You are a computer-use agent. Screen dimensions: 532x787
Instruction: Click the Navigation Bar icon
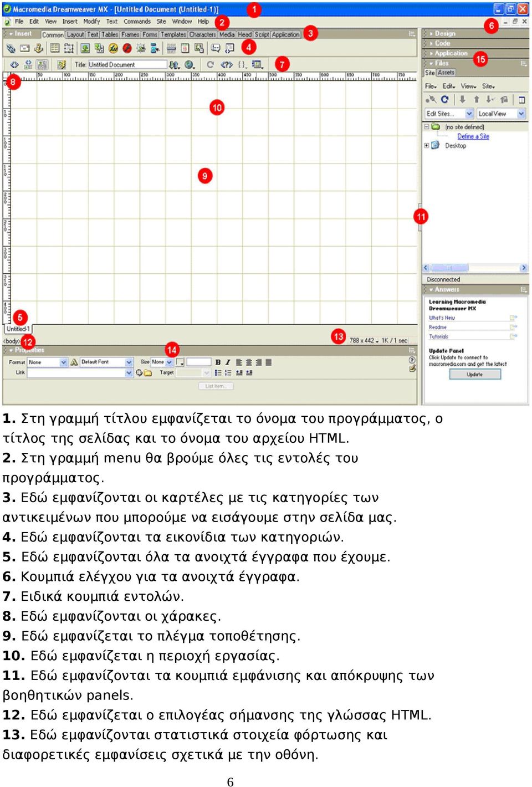pos(155,48)
